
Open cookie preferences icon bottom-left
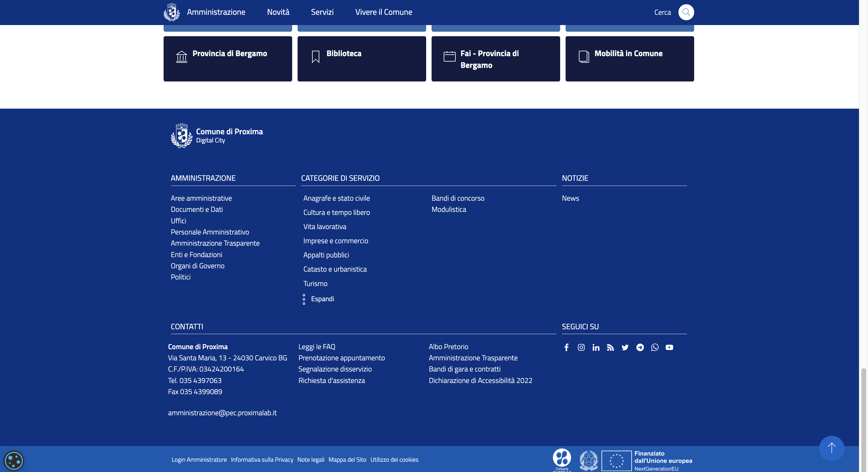14,461
